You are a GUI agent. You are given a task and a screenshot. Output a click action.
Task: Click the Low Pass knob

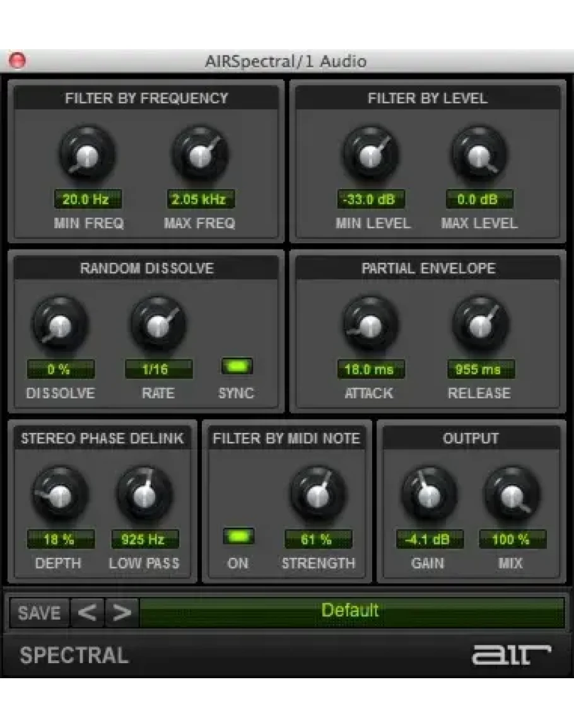(x=145, y=495)
